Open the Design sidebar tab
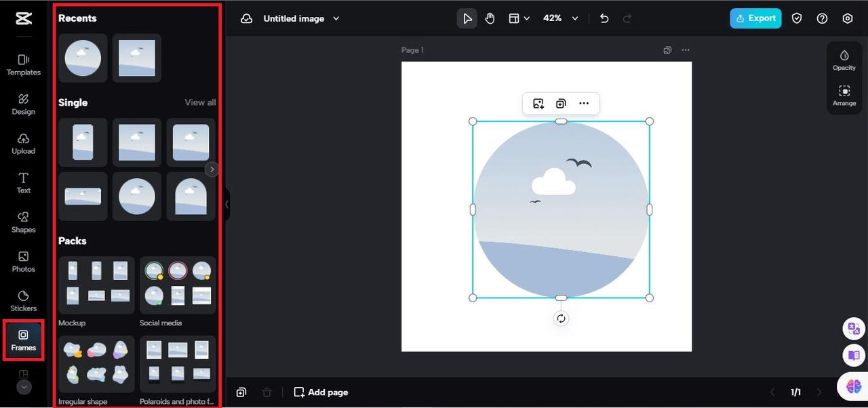 [24, 104]
